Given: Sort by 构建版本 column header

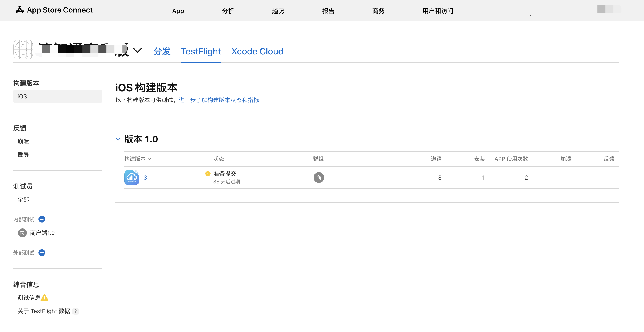Looking at the screenshot, I should point(137,159).
